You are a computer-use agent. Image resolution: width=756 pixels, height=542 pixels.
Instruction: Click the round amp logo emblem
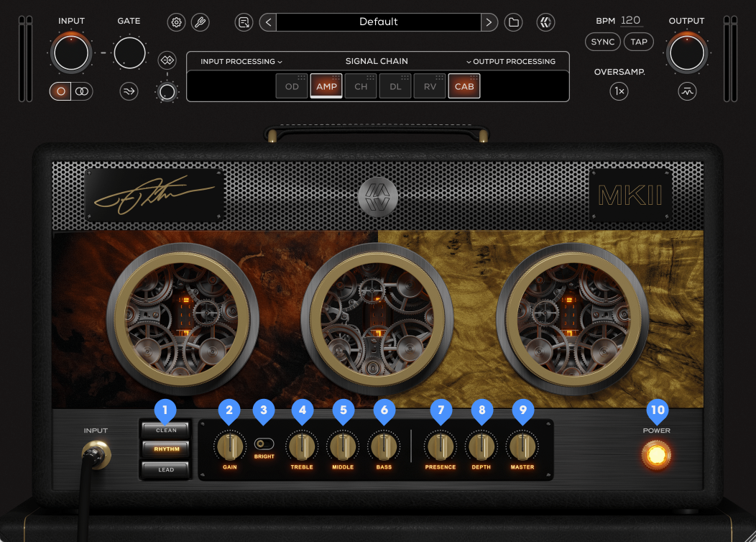[x=378, y=197]
